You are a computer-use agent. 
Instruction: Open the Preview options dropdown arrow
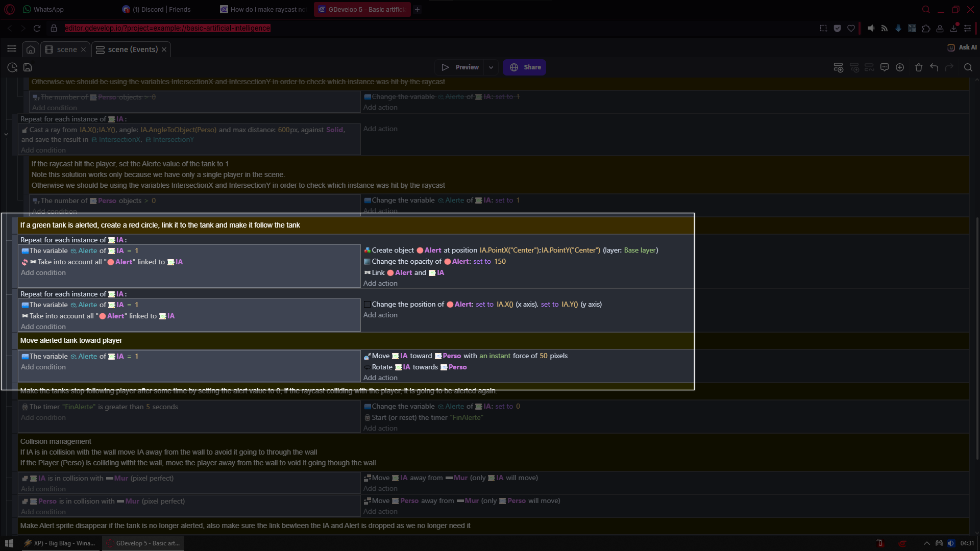tap(491, 67)
